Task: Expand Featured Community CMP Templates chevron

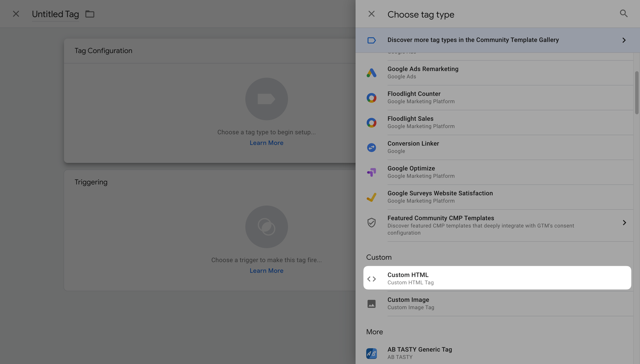Action: [624, 223]
